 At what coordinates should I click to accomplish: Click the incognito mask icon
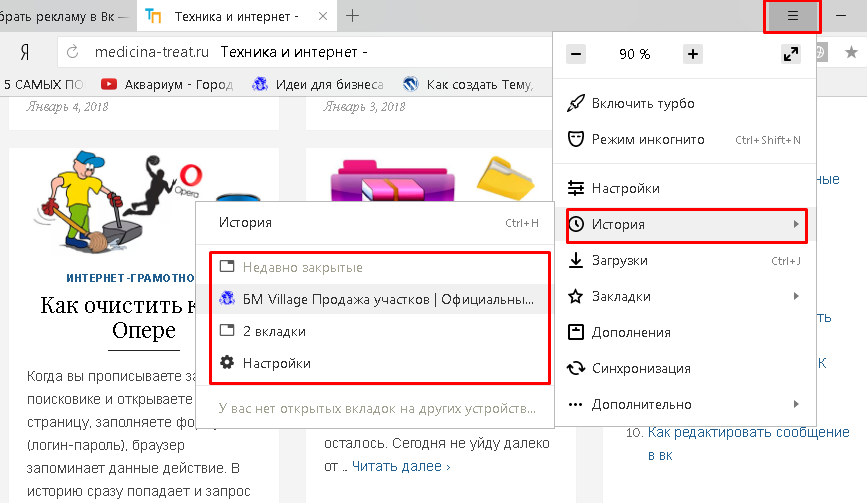point(576,139)
